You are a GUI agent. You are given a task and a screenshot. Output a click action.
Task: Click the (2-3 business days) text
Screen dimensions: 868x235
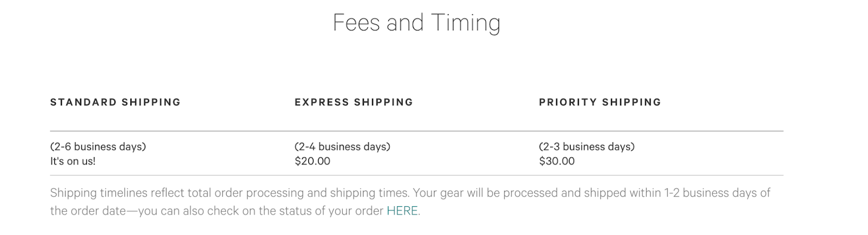[586, 147]
